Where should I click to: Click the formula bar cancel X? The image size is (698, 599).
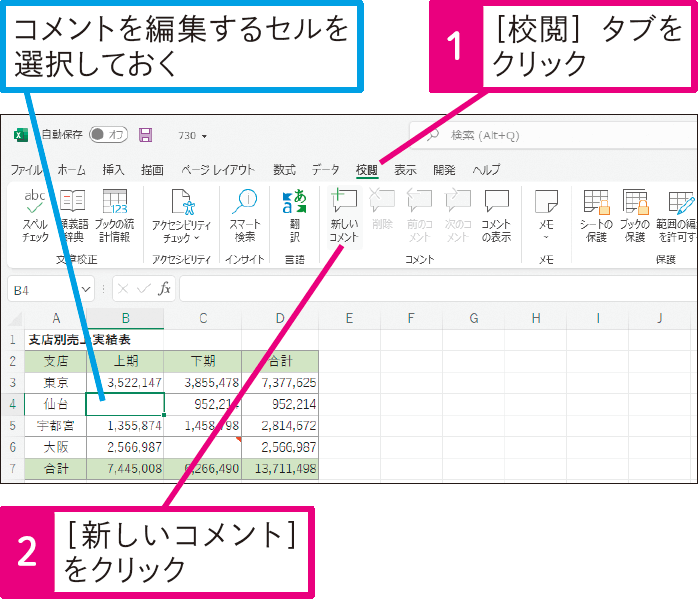(123, 289)
